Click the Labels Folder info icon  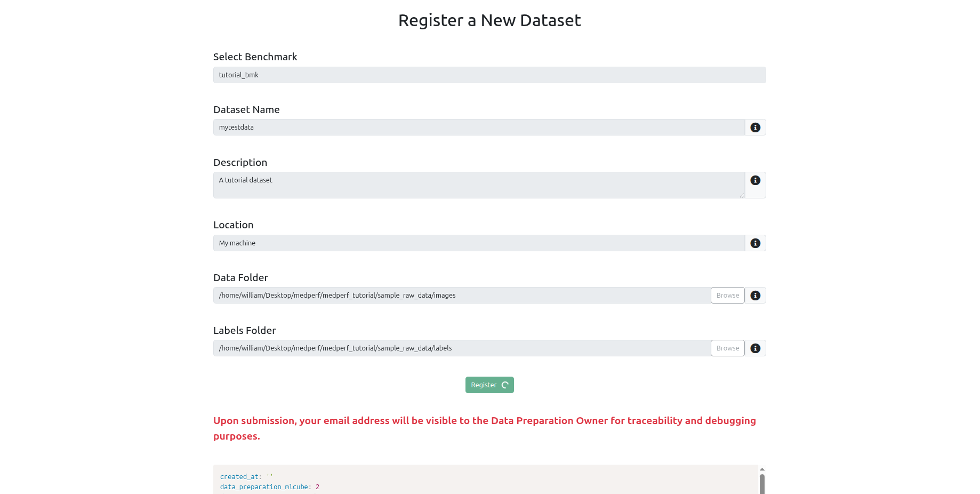(755, 348)
